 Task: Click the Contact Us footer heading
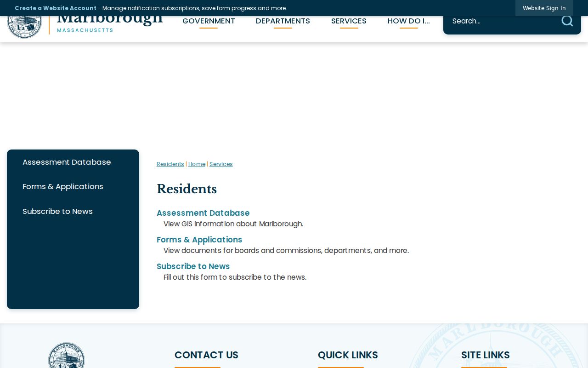[206, 355]
